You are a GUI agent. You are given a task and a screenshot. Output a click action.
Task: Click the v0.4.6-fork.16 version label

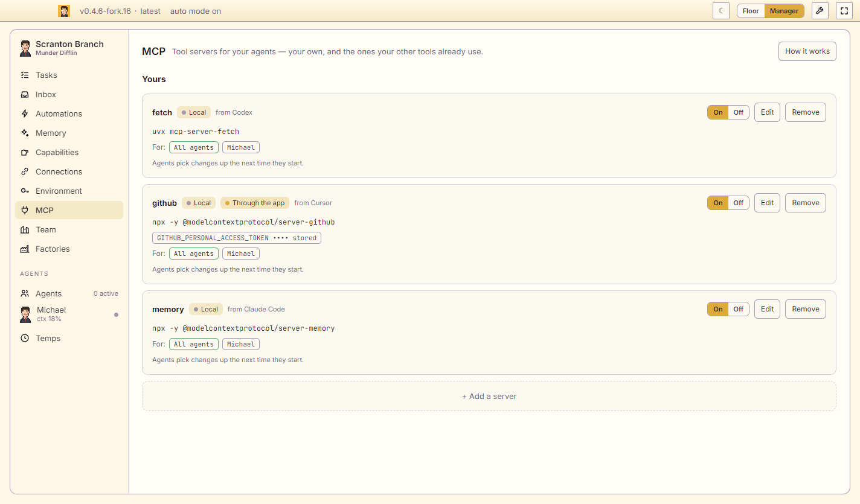point(106,11)
